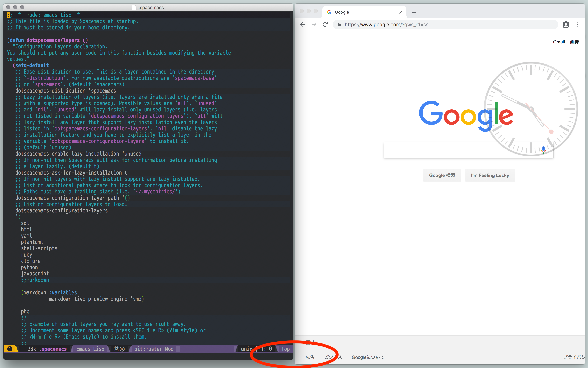Click the Chrome forward arrow
The height and width of the screenshot is (368, 588).
[x=314, y=25]
